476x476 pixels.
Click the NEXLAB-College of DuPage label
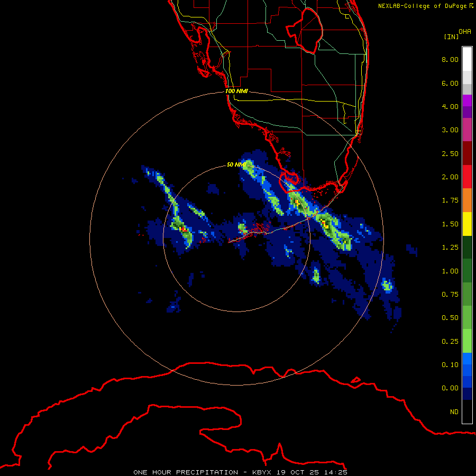(425, 6)
